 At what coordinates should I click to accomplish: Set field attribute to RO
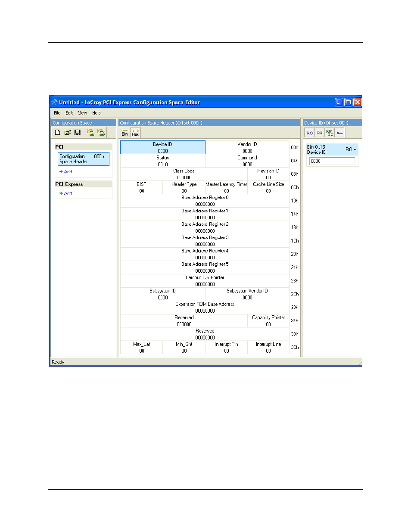tap(310, 133)
